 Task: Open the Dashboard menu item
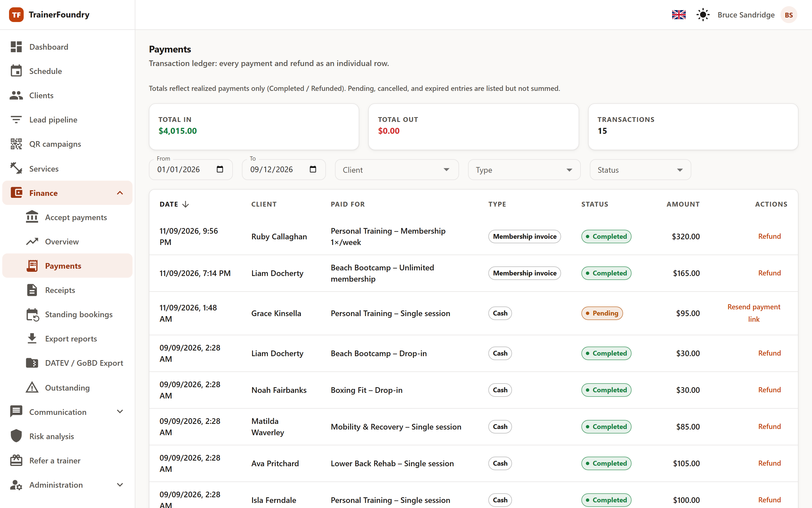click(67, 47)
